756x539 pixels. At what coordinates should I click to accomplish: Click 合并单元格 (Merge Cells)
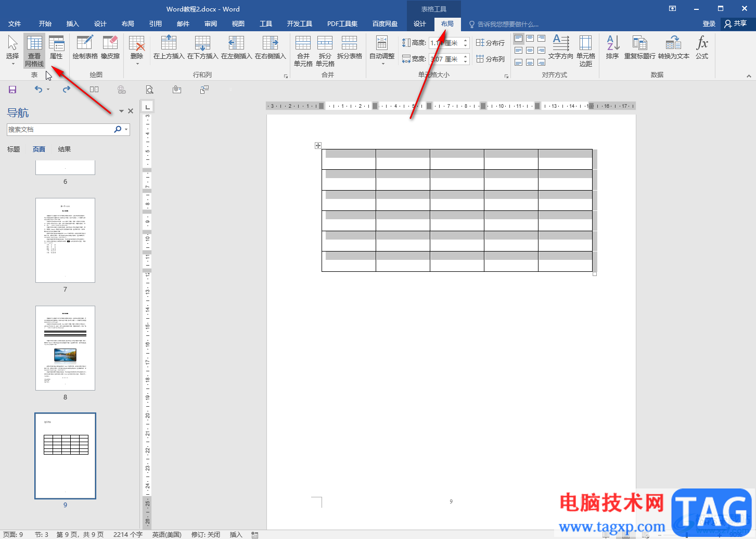point(303,51)
